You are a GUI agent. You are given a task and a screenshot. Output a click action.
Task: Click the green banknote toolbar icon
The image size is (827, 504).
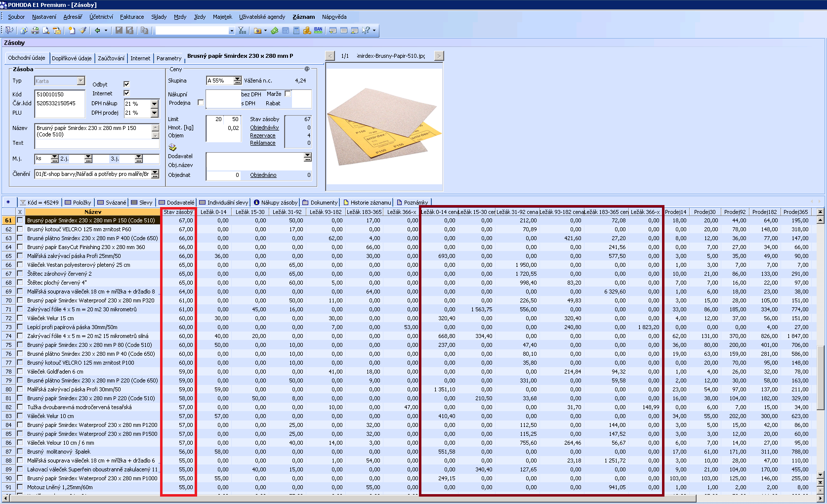click(x=275, y=30)
